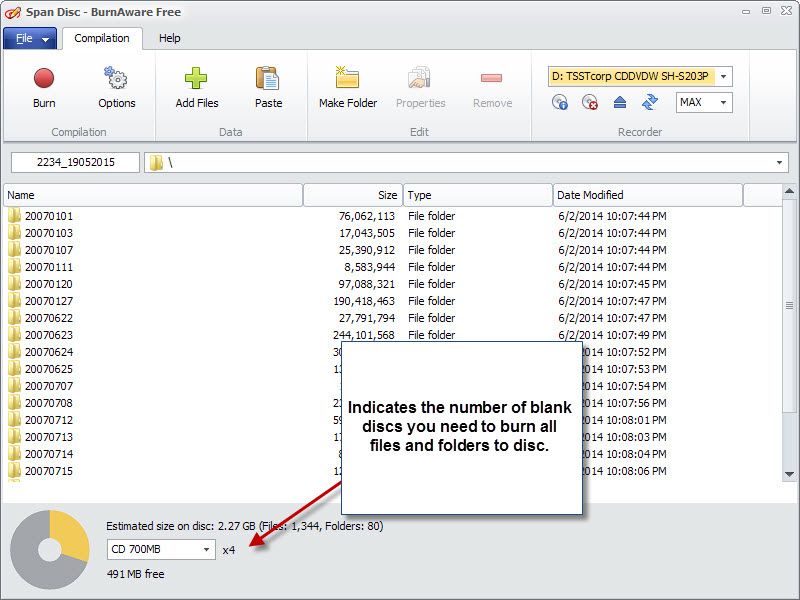800x600 pixels.
Task: Open the recorder drive dropdown
Action: 723,77
